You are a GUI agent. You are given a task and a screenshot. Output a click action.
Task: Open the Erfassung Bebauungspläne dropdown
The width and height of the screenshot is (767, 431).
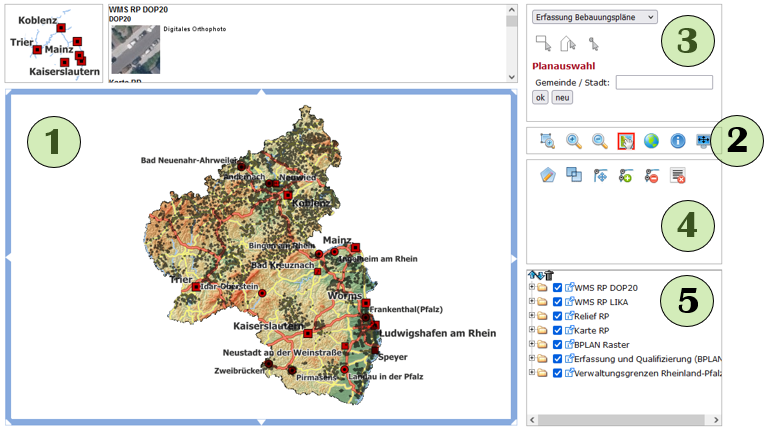pyautogui.click(x=594, y=17)
